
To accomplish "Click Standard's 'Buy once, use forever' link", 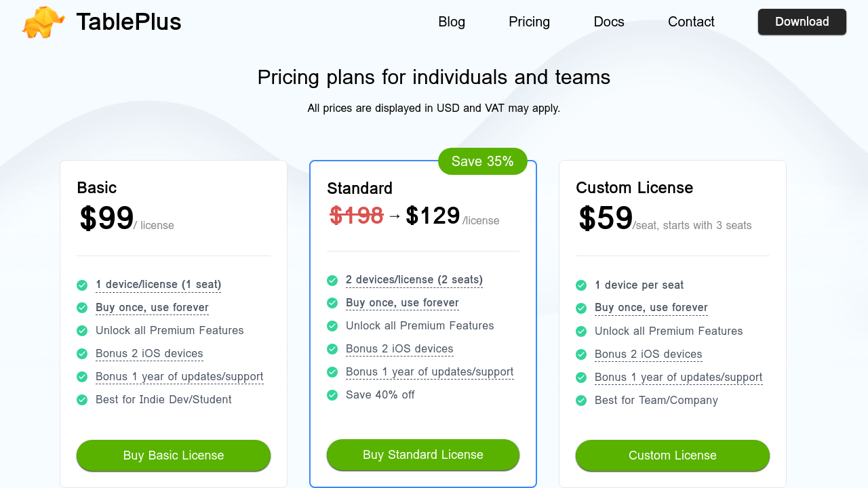I will pos(402,303).
